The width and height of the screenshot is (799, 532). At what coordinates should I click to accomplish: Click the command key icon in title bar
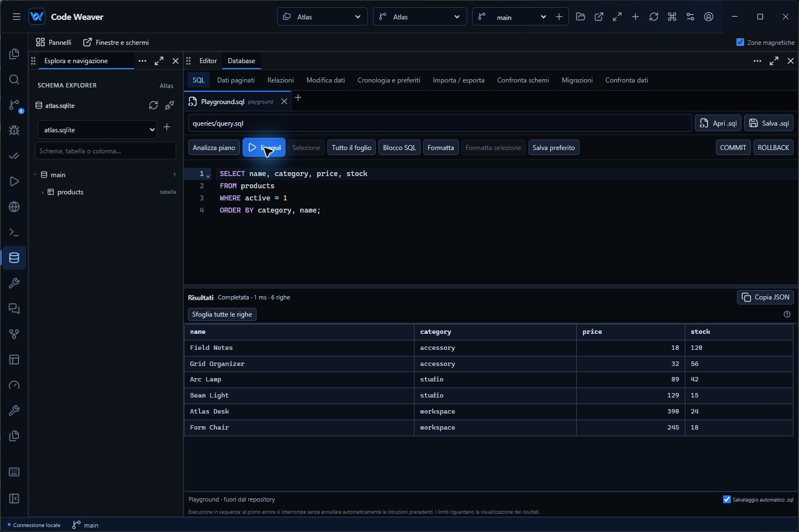click(672, 17)
